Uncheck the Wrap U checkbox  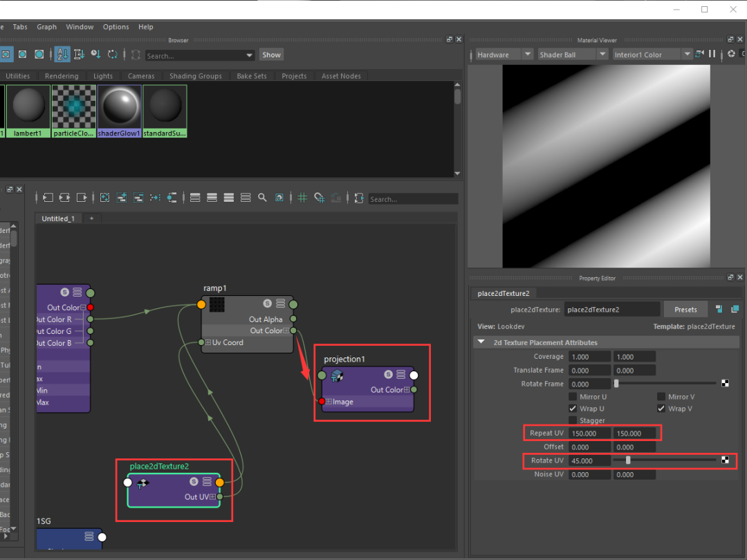pos(573,408)
